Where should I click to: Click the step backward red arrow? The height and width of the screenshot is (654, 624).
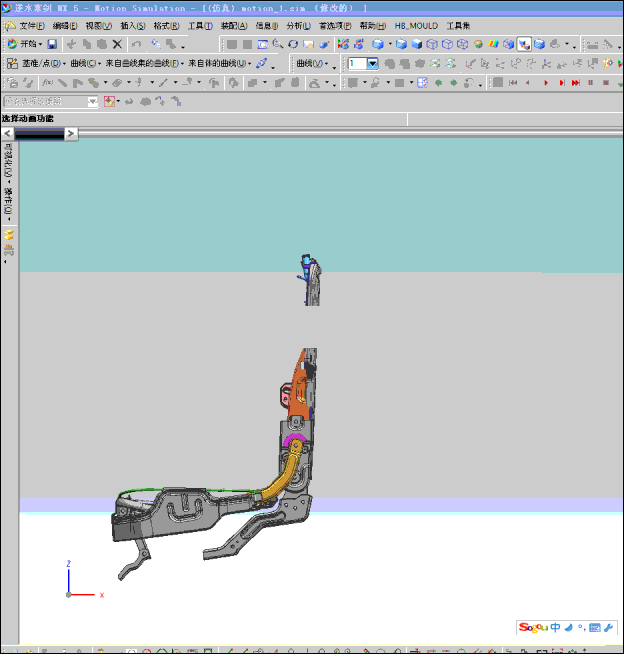[528, 83]
